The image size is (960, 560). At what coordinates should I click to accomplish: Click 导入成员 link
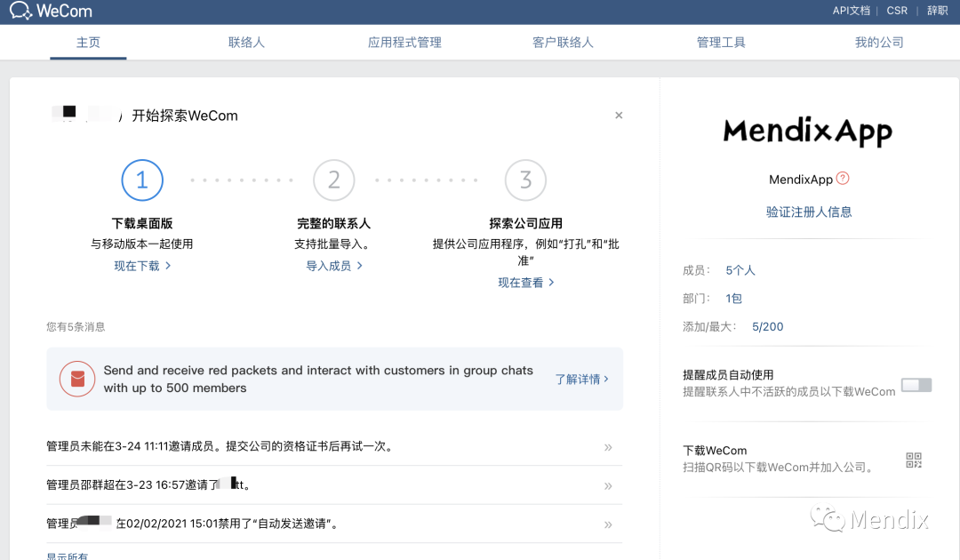(333, 266)
